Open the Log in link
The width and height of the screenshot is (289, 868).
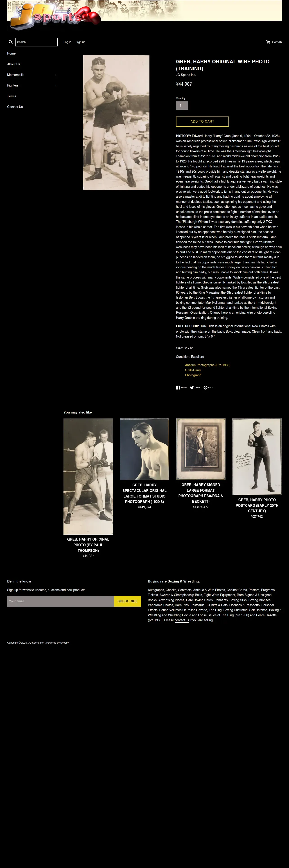(x=67, y=42)
